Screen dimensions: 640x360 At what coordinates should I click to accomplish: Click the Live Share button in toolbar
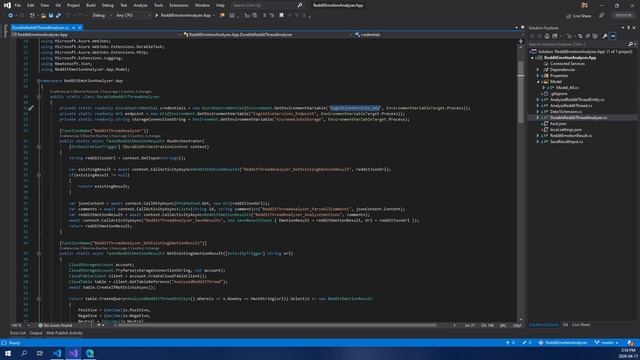coord(579,16)
